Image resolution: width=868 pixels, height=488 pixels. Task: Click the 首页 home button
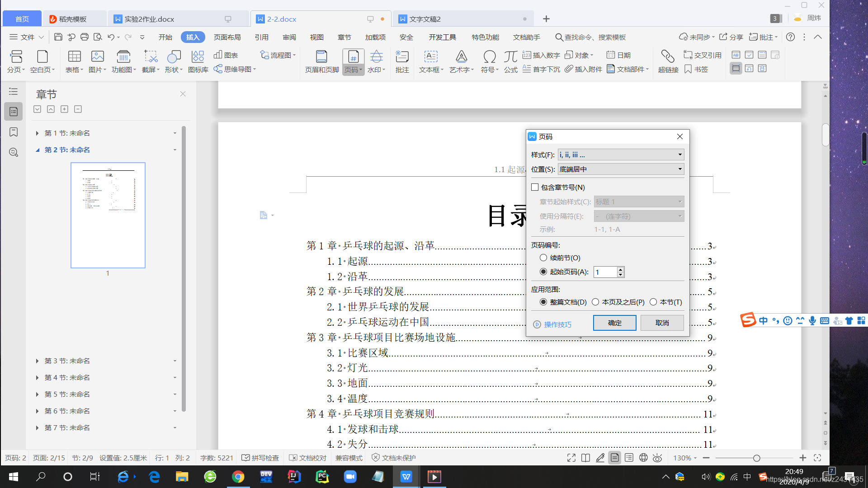click(22, 19)
